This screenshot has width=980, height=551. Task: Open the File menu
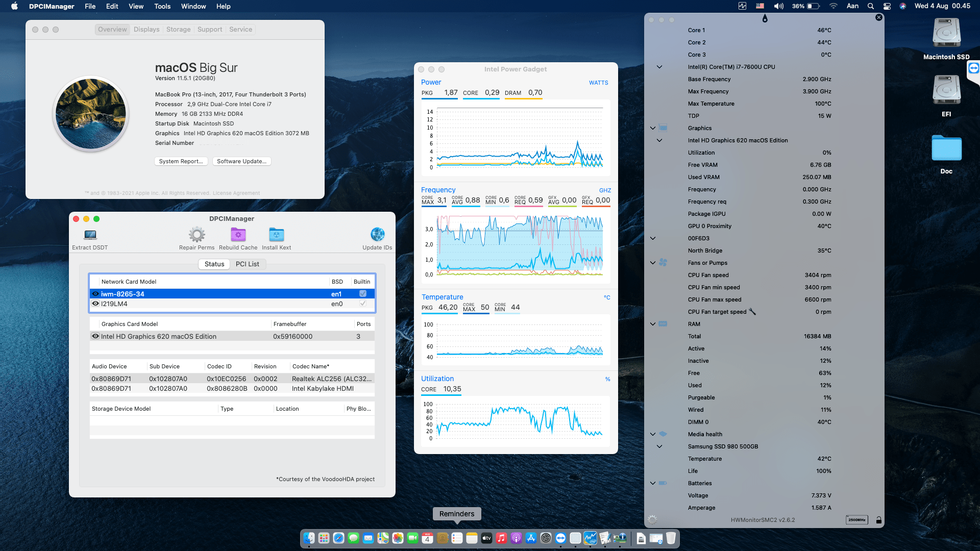coord(90,6)
